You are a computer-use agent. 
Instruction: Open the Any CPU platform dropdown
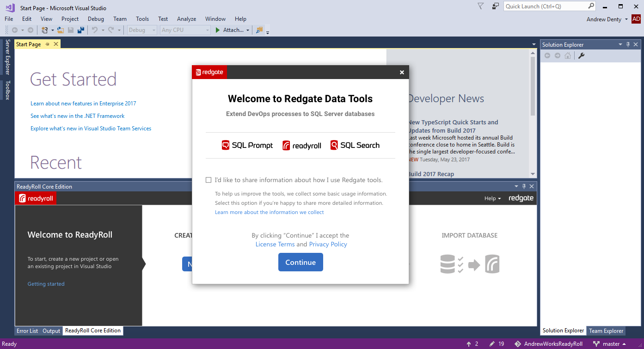click(207, 30)
